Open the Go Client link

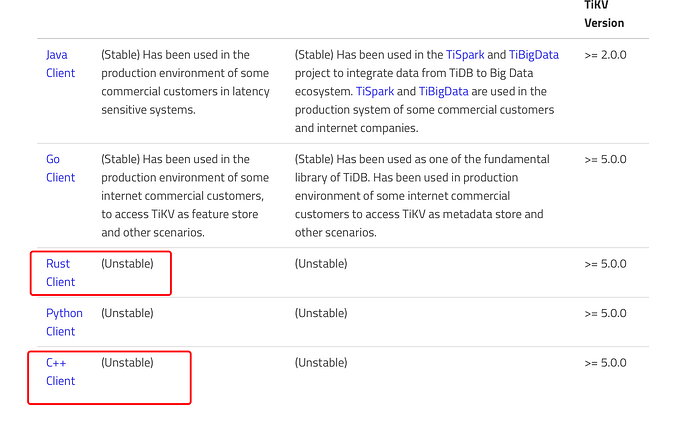tap(60, 168)
